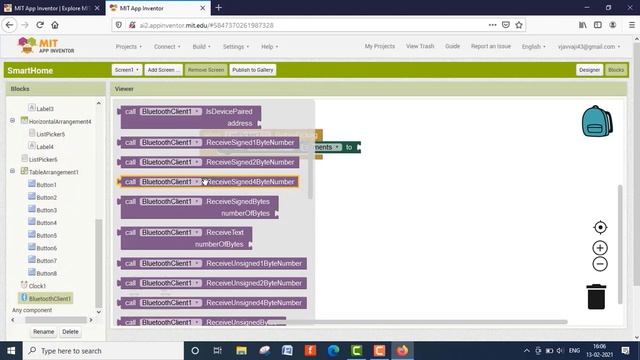Open Report an Issue link
This screenshot has height=360, width=640.
(491, 46)
